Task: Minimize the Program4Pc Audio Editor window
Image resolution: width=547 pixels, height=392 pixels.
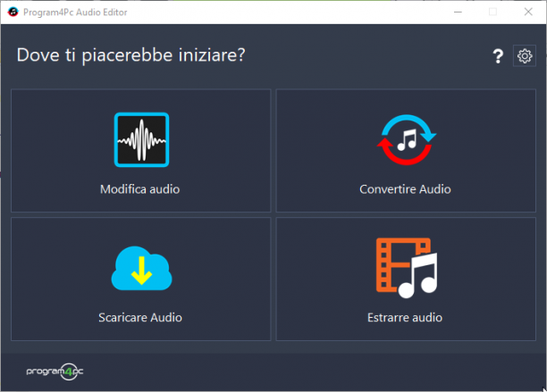Action: pyautogui.click(x=458, y=12)
